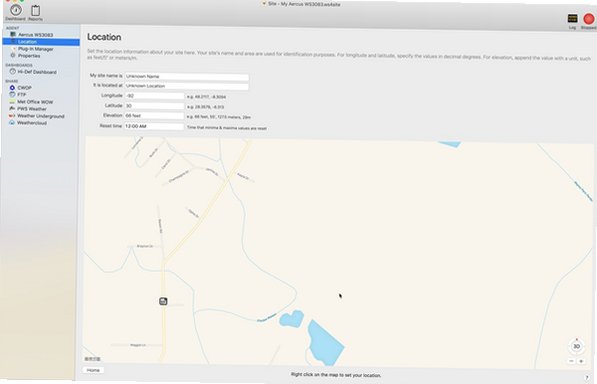Click the It is located at field
This screenshot has height=384, width=597.
click(x=187, y=86)
